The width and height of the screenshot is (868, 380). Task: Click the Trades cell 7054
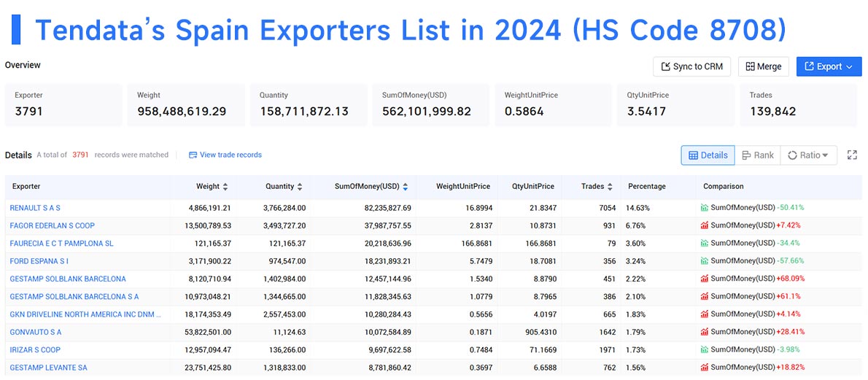point(608,208)
